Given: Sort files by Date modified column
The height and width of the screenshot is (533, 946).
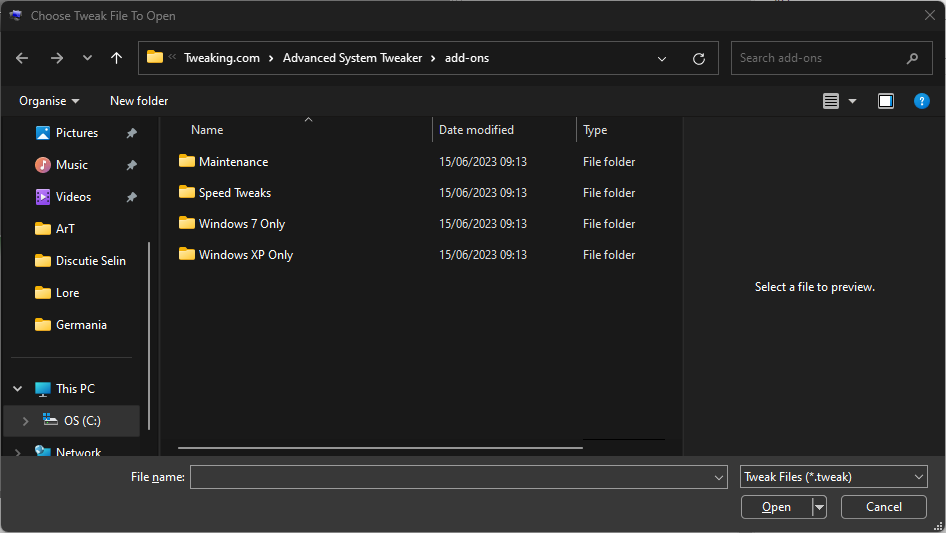Looking at the screenshot, I should (476, 130).
